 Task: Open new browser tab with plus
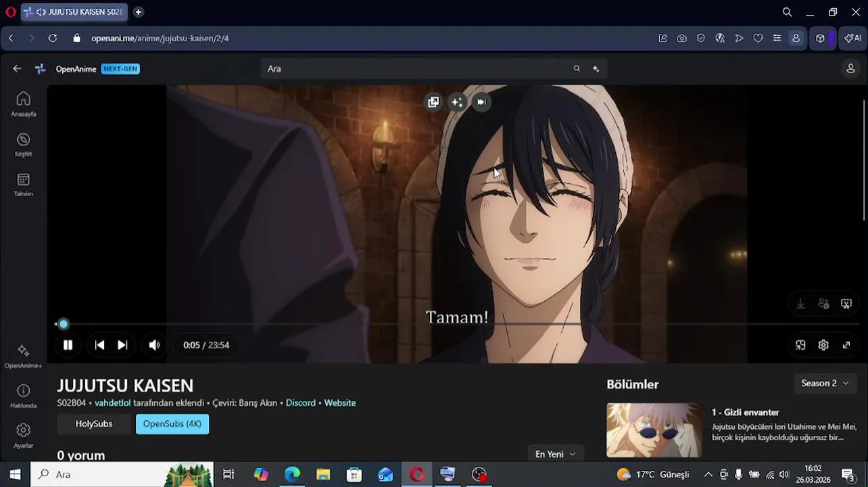click(x=138, y=12)
